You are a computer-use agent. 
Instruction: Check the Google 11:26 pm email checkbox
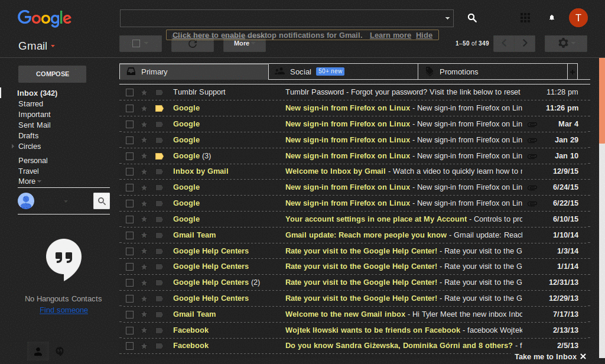coord(129,109)
